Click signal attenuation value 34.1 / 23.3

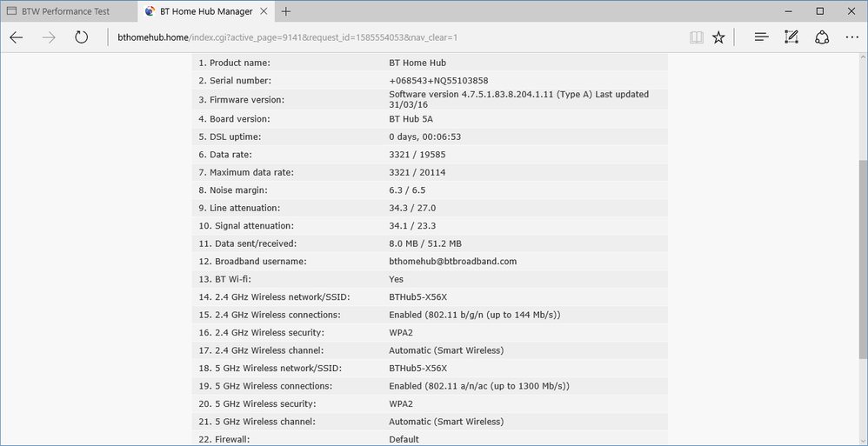click(412, 226)
